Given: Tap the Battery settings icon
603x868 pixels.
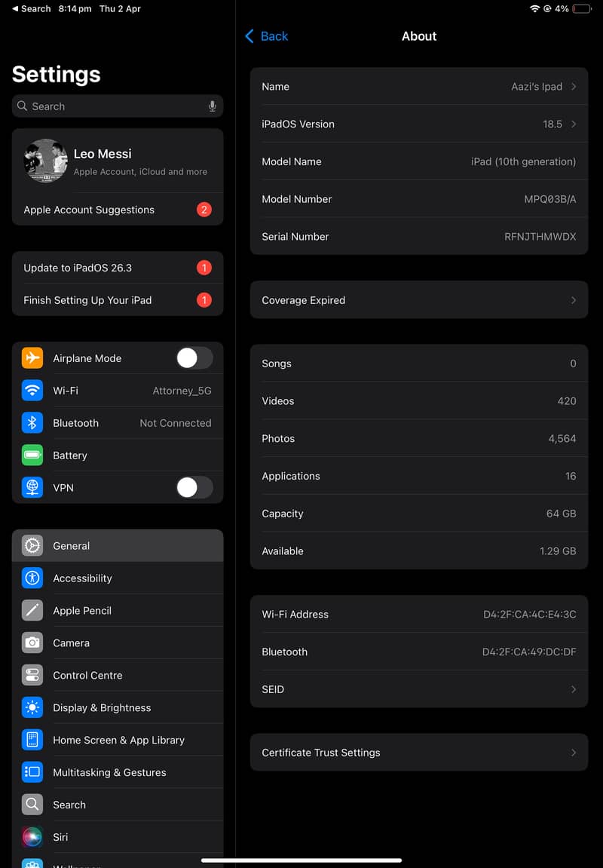Looking at the screenshot, I should (32, 455).
